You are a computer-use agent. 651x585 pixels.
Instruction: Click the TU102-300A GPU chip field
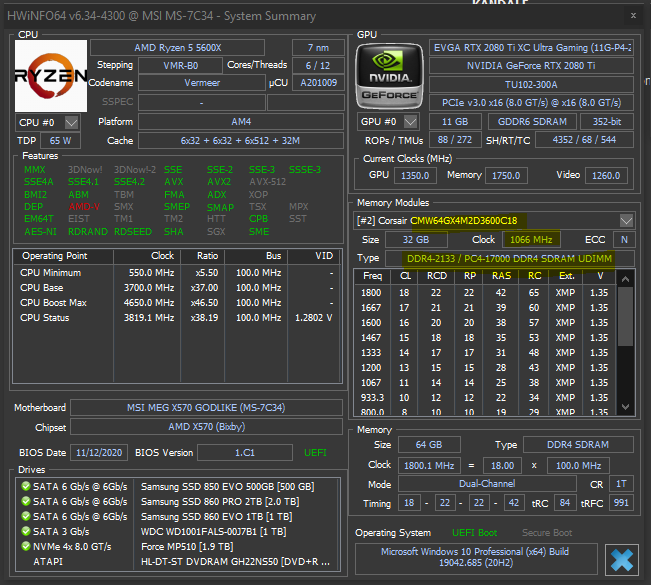coord(531,85)
